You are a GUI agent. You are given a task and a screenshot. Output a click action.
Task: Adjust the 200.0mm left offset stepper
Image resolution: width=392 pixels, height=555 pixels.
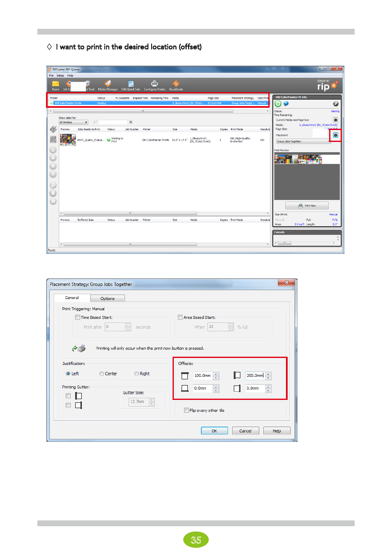tap(268, 376)
